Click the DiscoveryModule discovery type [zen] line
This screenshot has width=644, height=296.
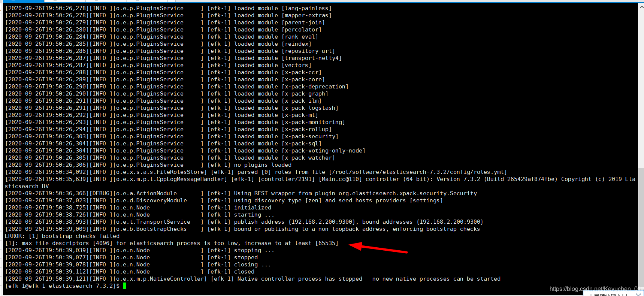[224, 200]
